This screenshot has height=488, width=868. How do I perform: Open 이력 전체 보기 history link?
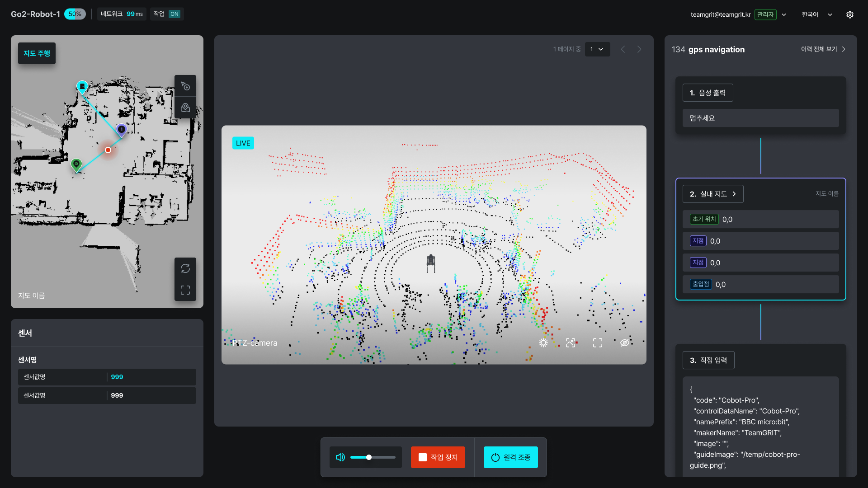point(823,49)
